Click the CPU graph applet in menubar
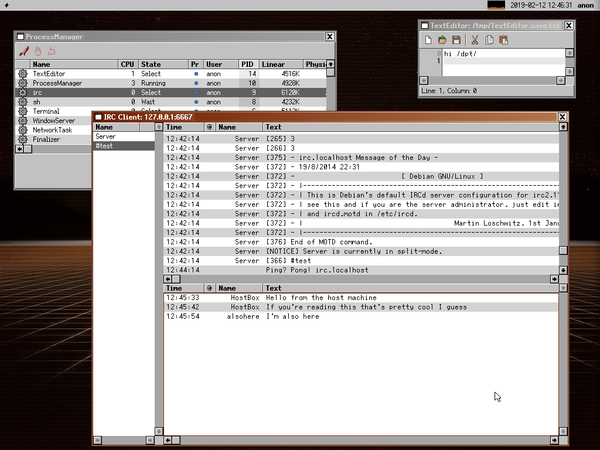600x450 pixels. click(496, 5)
